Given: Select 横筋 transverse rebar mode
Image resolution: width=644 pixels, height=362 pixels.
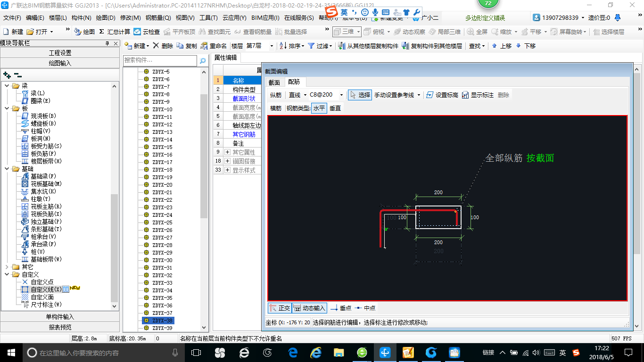Looking at the screenshot, I should pyautogui.click(x=276, y=108).
